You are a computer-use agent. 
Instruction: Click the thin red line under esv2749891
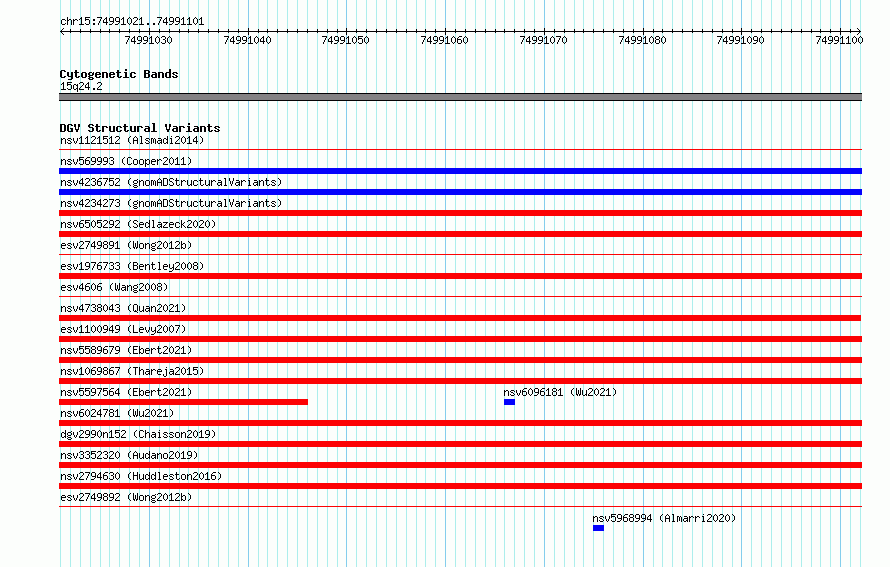point(460,255)
